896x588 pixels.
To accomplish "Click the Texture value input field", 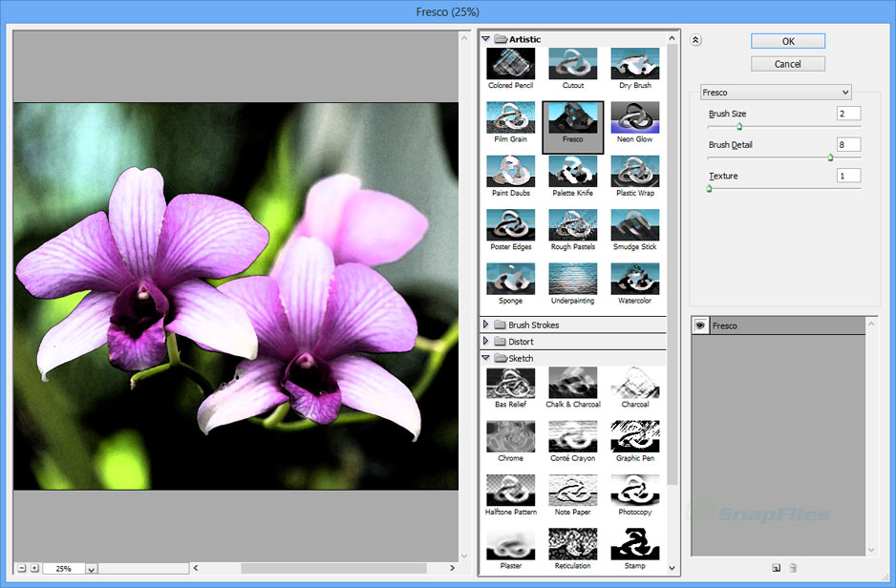I will tap(848, 176).
